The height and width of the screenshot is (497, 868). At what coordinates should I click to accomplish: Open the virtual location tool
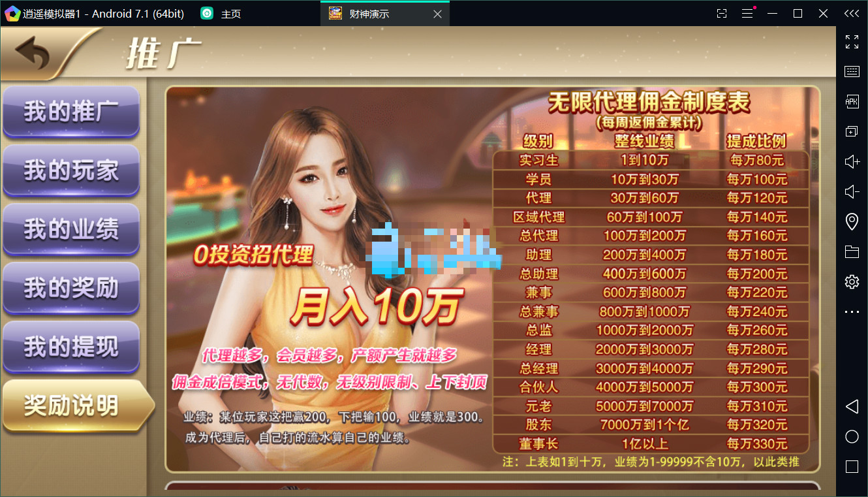pyautogui.click(x=852, y=221)
